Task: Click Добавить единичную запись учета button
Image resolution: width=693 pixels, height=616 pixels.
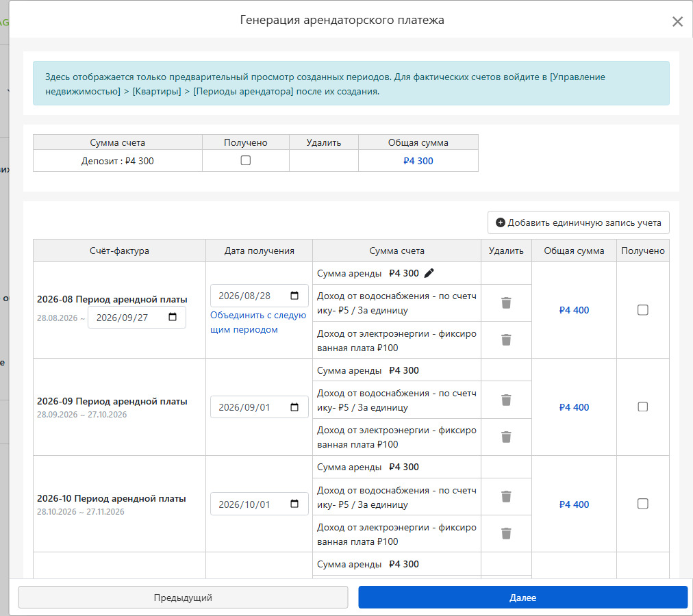Action: click(x=578, y=222)
